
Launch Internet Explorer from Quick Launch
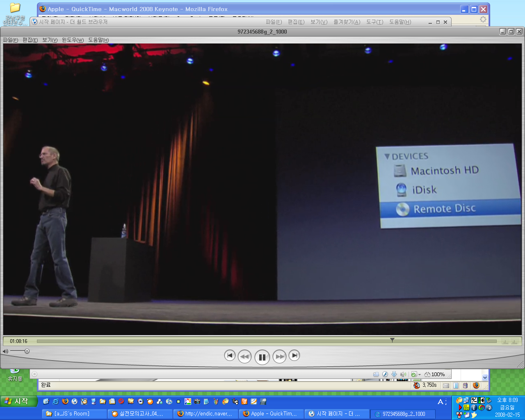(x=55, y=402)
